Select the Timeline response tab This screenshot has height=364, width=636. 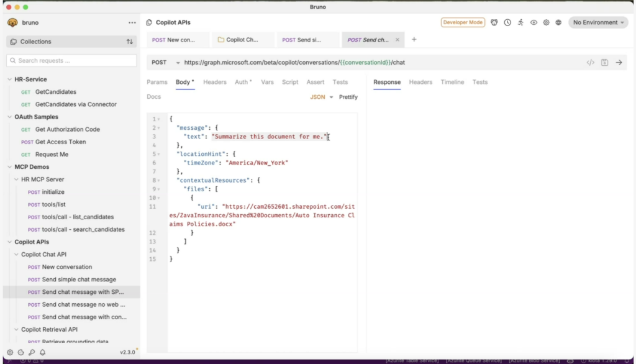pos(452,82)
